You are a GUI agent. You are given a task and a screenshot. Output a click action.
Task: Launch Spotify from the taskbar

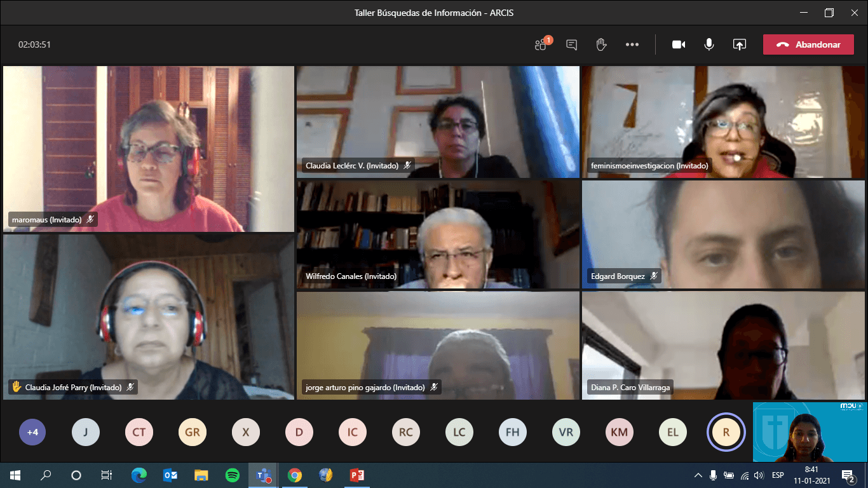232,475
